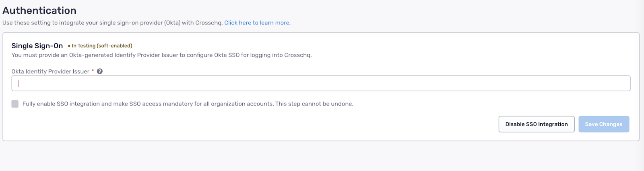
Task: Select the Single Sign-On section title
Action: 37,46
